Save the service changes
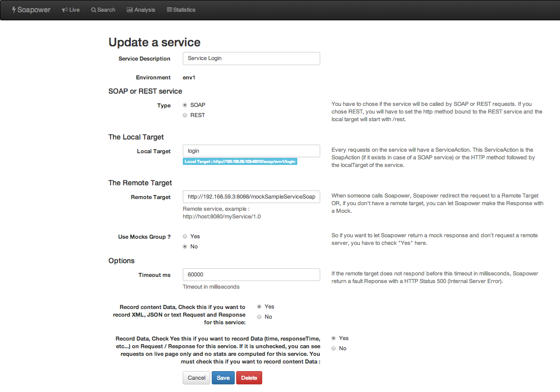Viewport: 560px width, 392px height. (223, 378)
